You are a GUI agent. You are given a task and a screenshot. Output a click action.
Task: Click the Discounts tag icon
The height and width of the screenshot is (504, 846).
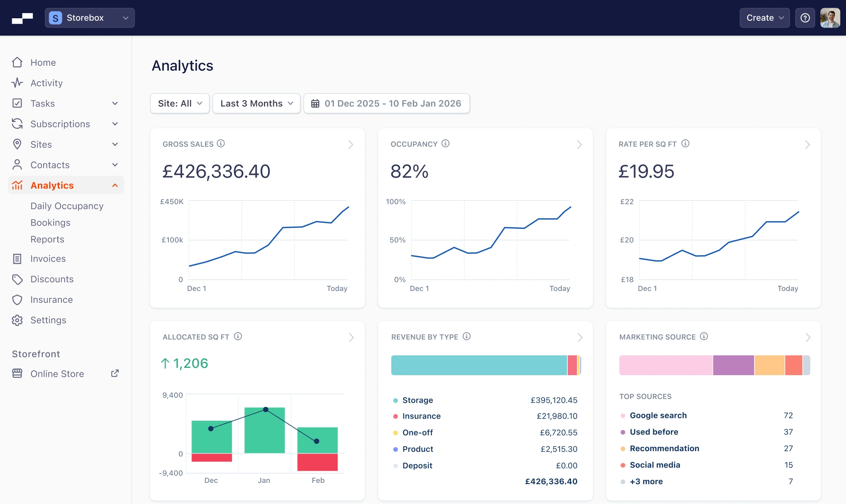17,279
